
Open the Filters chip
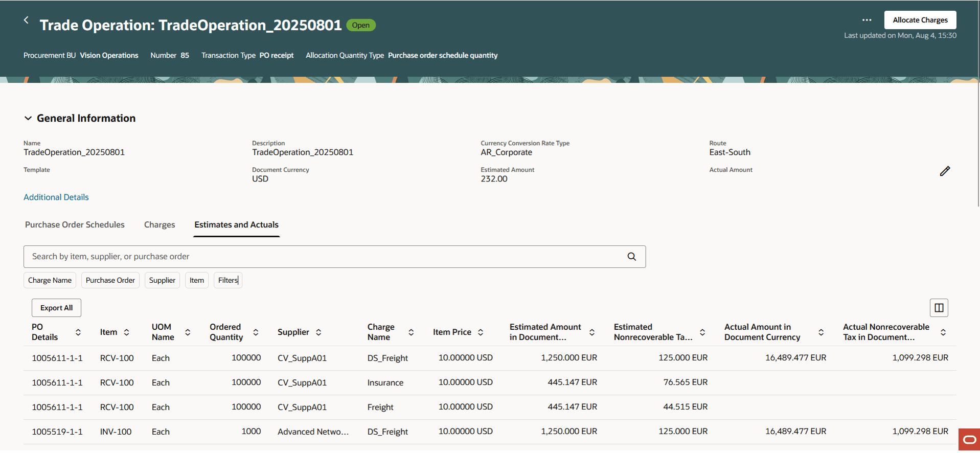(x=228, y=280)
